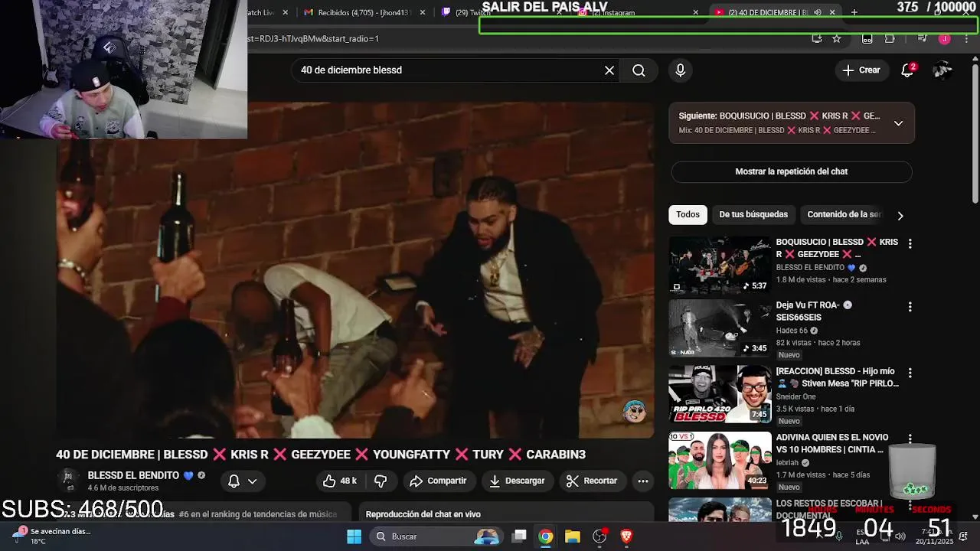The height and width of the screenshot is (551, 980).
Task: Expand the Siguiente mix playlist chevron
Action: point(898,123)
